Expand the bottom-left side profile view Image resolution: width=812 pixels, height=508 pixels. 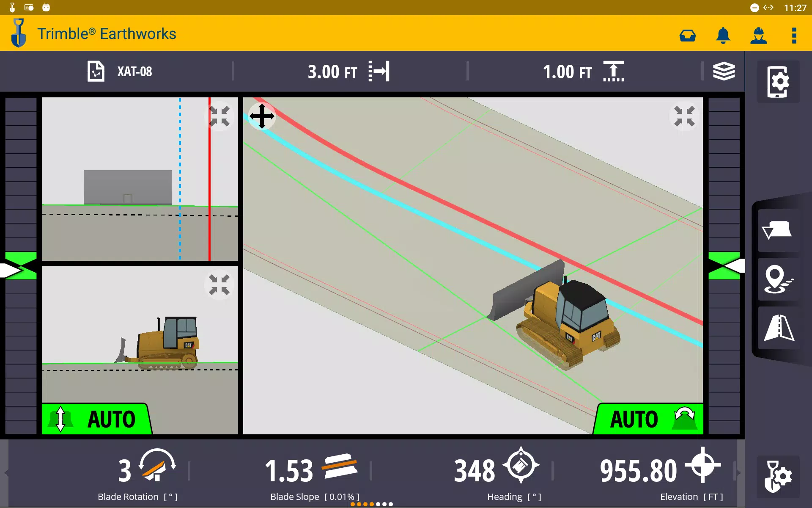[219, 285]
